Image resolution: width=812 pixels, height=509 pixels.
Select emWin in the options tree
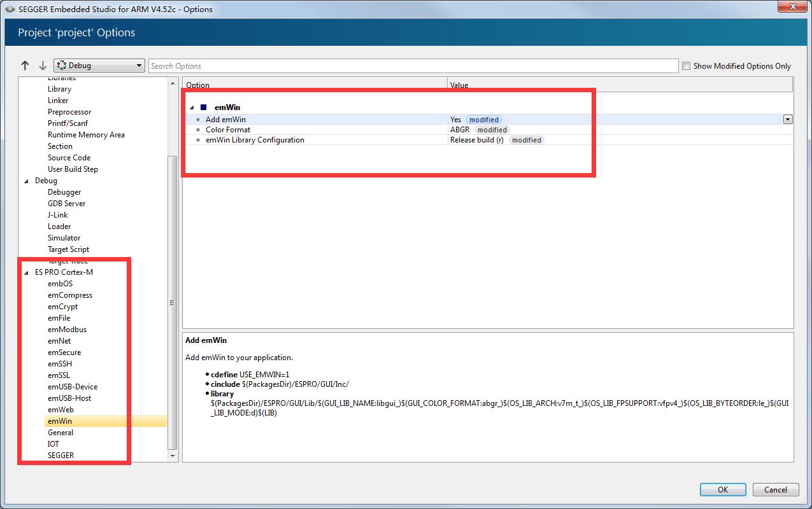[60, 421]
